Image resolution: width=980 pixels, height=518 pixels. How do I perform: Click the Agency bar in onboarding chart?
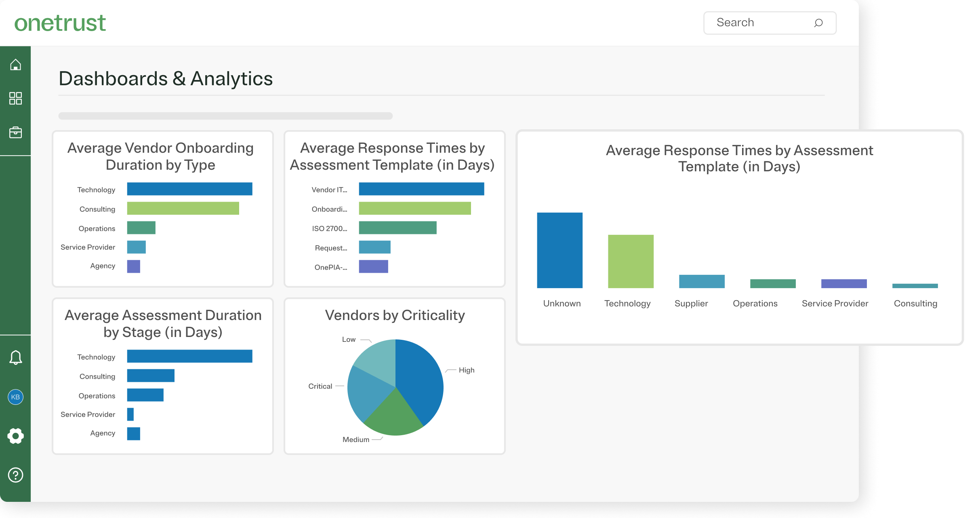coord(133,266)
